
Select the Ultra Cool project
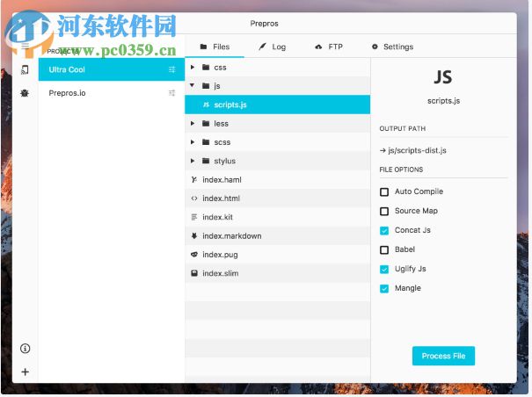coord(112,69)
